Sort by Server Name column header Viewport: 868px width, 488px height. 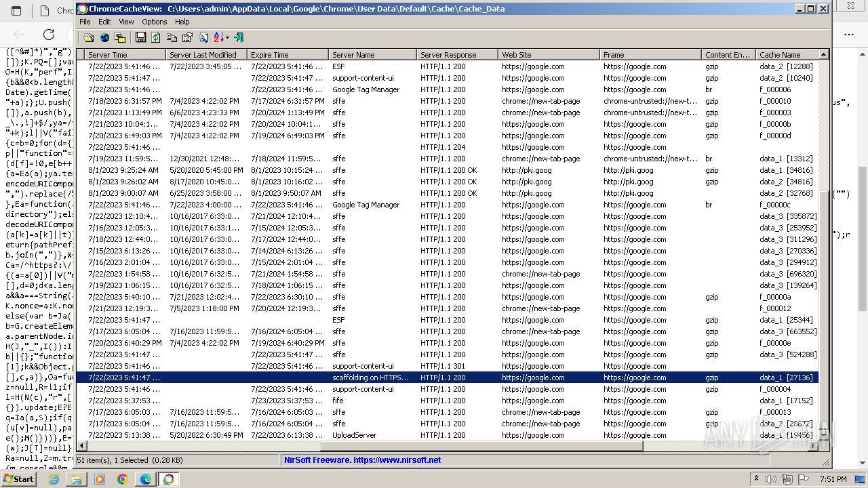(x=372, y=55)
